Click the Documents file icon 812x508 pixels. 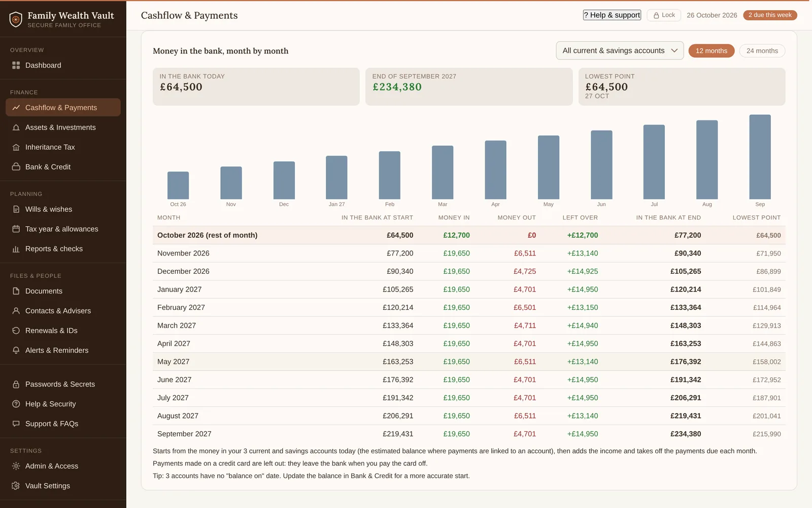(x=16, y=291)
